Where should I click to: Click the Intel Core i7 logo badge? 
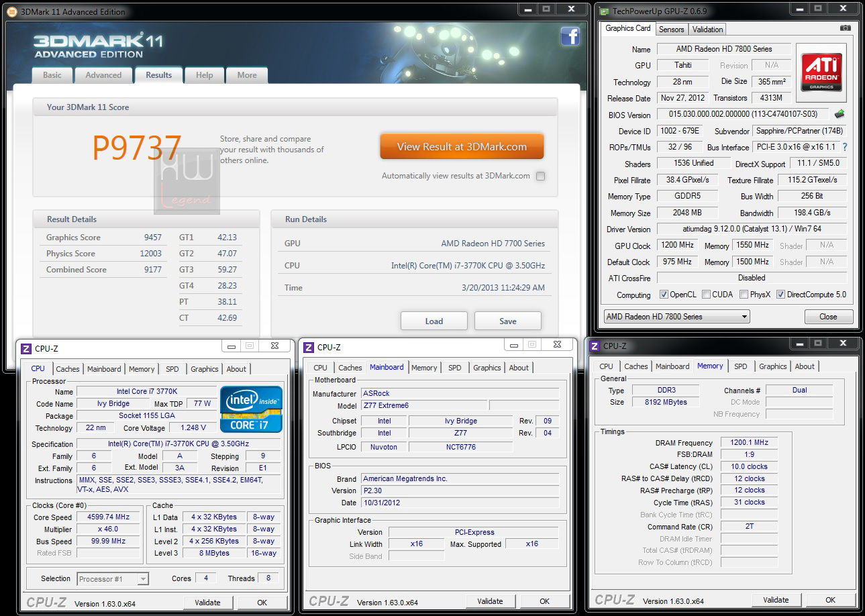(252, 409)
